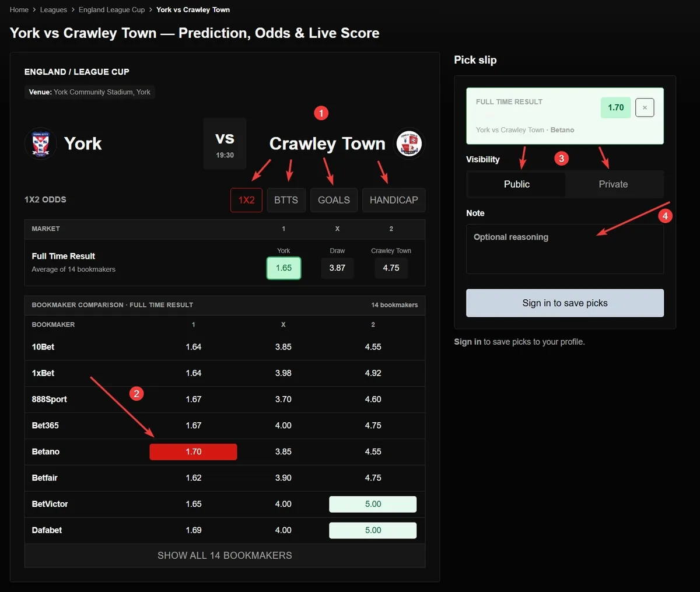Click Bet365 draw odds 4.00
The height and width of the screenshot is (592, 700).
tap(283, 426)
